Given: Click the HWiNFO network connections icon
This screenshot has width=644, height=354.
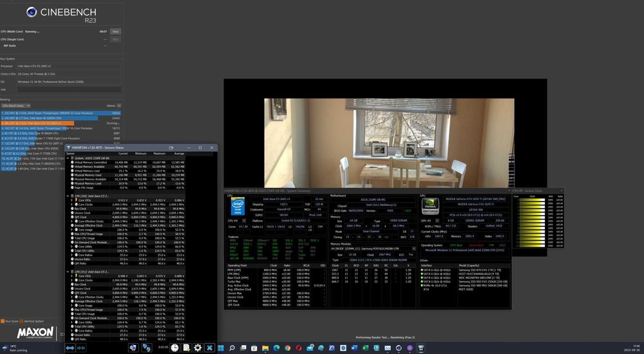Looking at the screenshot, I should [x=147, y=348].
